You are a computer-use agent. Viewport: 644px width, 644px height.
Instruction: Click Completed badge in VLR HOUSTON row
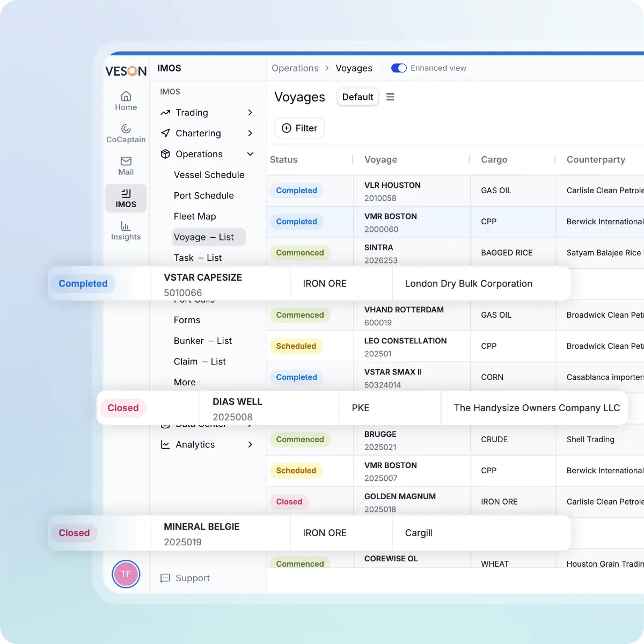[x=296, y=191]
